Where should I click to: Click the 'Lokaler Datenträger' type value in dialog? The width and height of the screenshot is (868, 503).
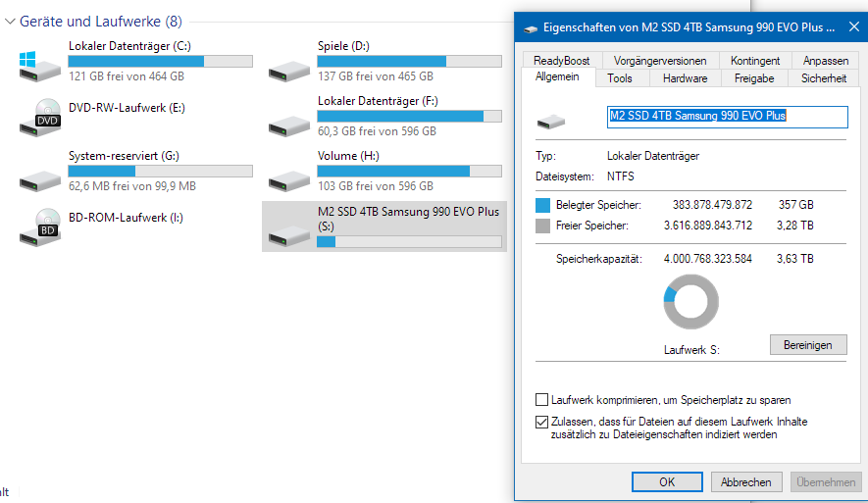653,156
